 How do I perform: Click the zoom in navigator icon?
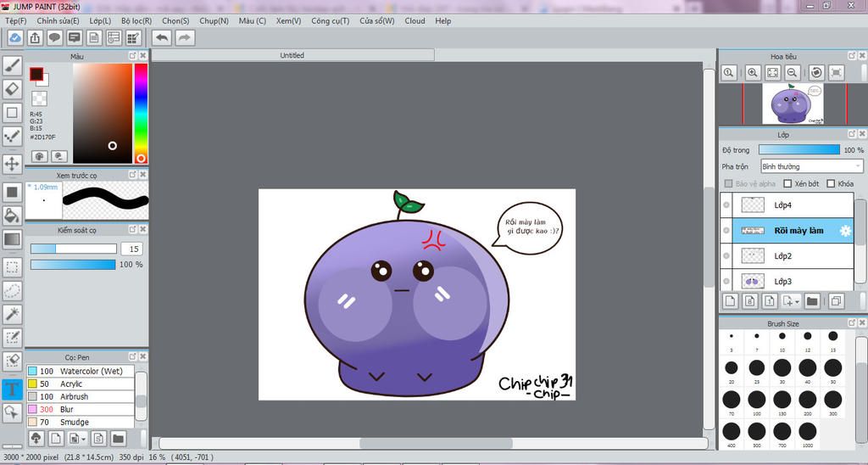pos(753,73)
